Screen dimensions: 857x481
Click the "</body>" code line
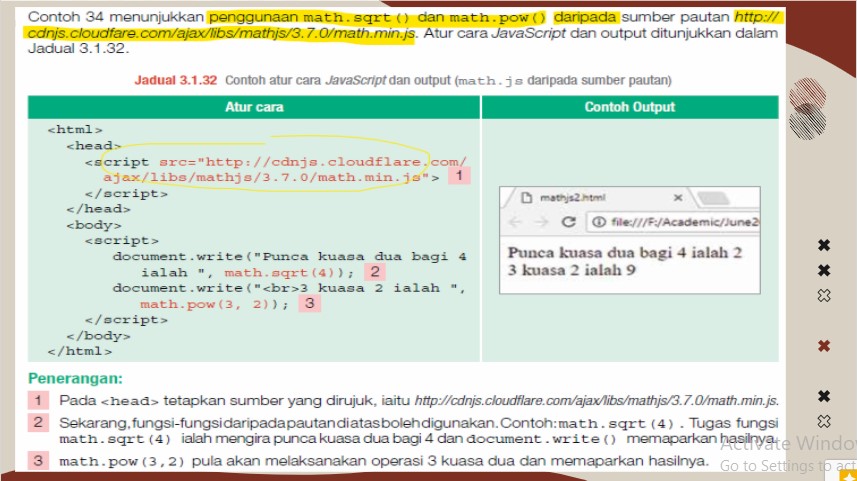[98, 336]
